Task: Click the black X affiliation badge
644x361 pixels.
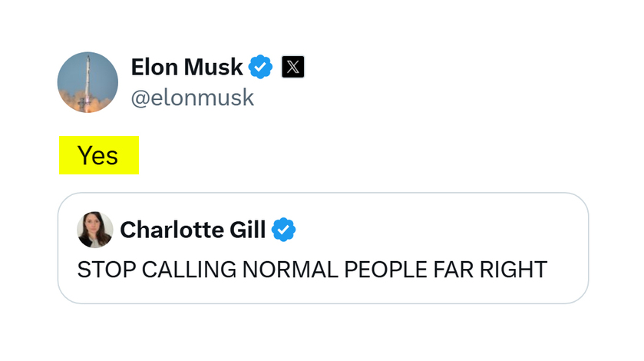Action: click(x=293, y=67)
